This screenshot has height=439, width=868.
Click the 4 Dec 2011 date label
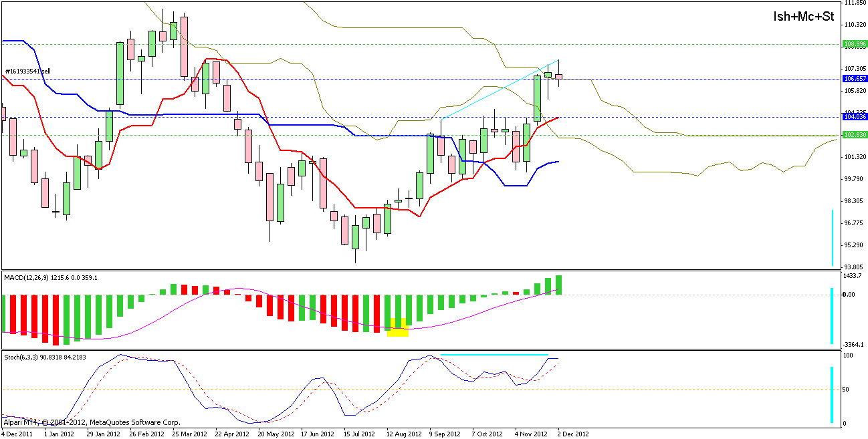pos(19,434)
